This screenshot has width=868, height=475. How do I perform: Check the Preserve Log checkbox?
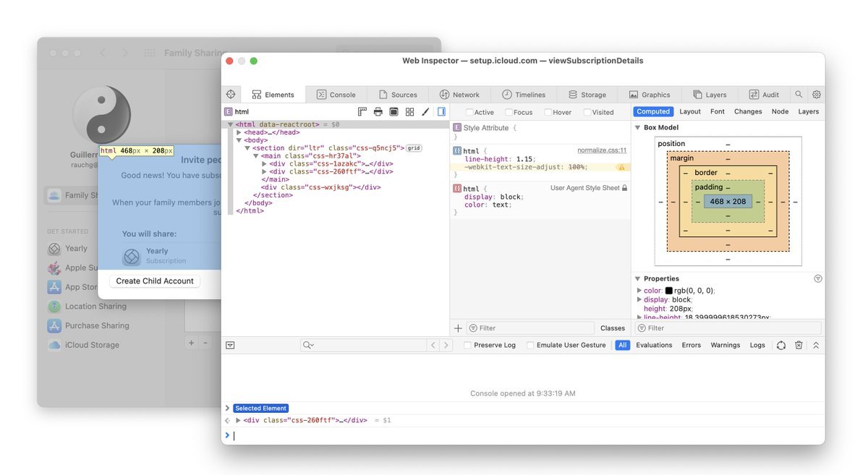(468, 346)
